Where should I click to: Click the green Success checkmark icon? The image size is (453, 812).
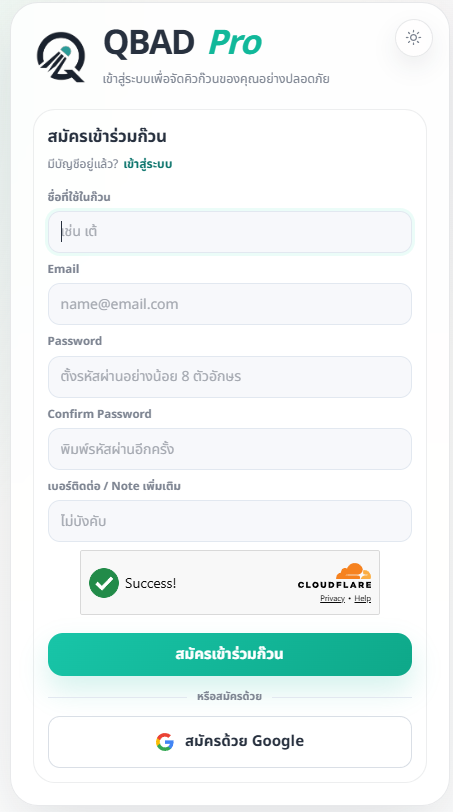click(104, 583)
